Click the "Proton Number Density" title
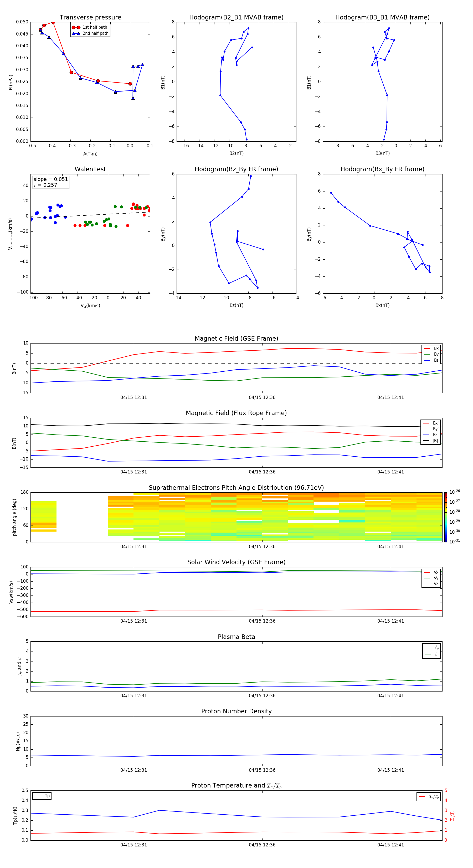The height and width of the screenshot is (868, 473). [236, 712]
